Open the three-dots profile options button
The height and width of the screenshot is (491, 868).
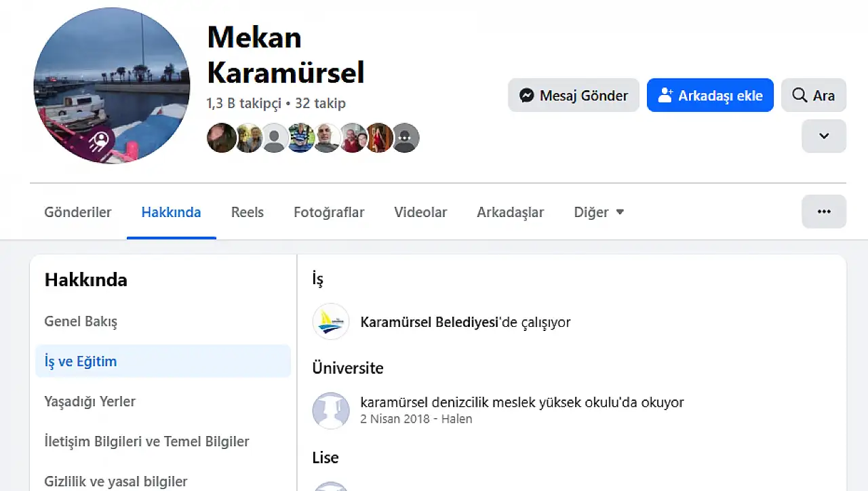tap(824, 212)
